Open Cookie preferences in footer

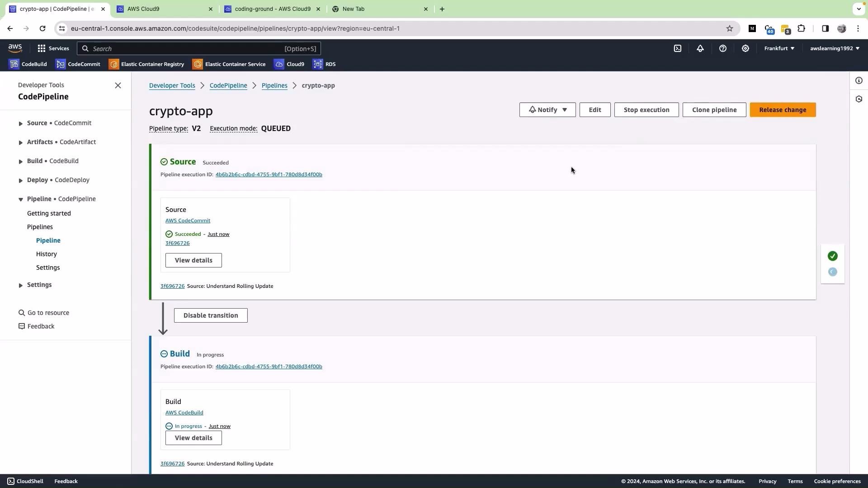tap(837, 481)
